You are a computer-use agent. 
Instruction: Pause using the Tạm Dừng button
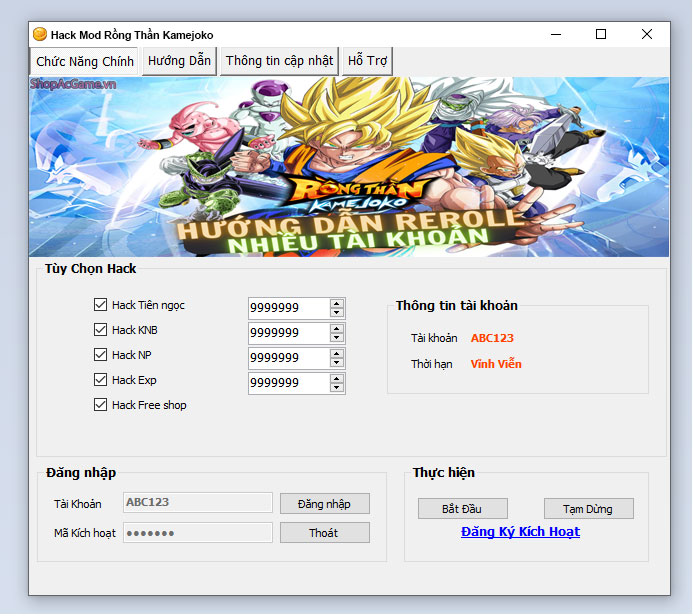588,509
